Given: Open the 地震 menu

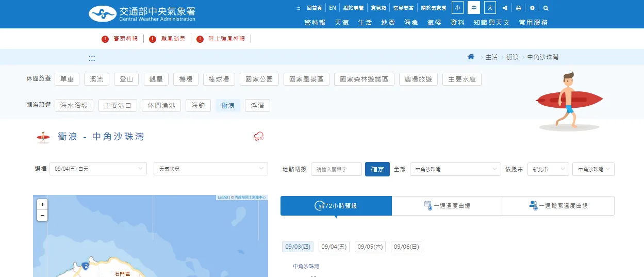Looking at the screenshot, I should point(388,23).
